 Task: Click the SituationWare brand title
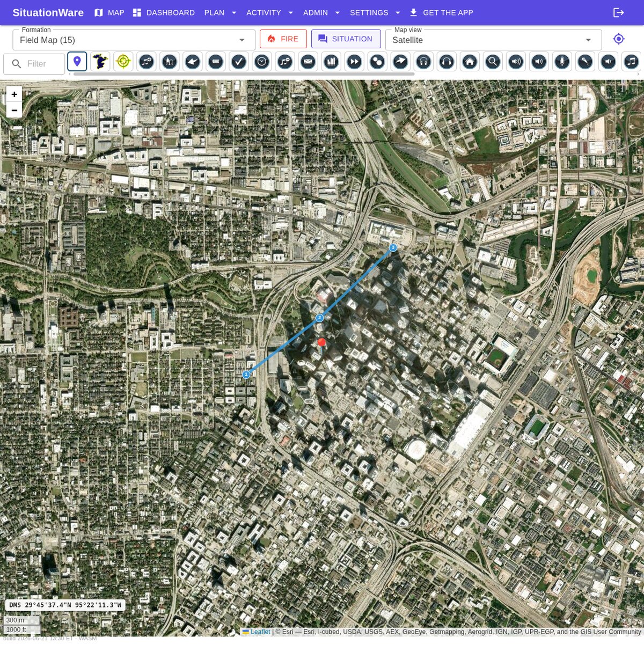48,12
